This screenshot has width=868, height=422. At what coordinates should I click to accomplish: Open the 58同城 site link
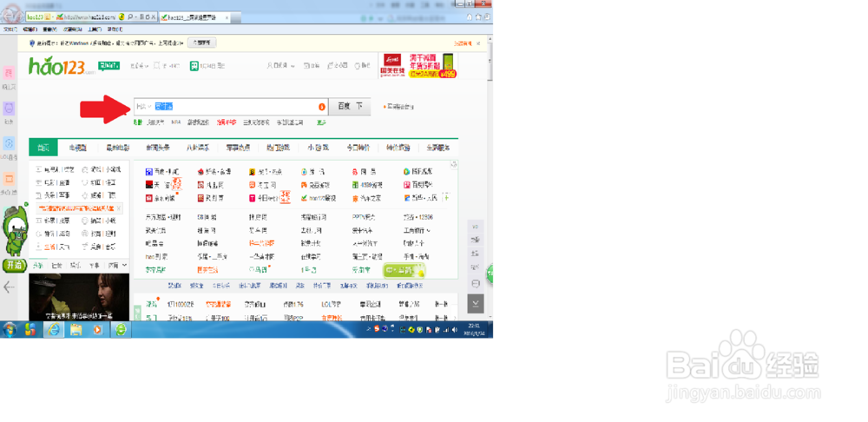pos(207,217)
